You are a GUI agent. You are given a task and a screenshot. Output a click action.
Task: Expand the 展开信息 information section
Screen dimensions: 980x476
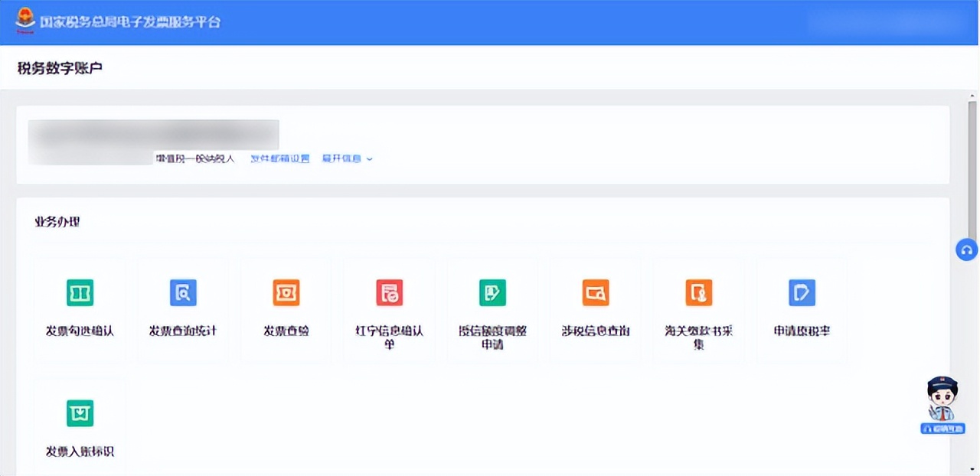click(343, 158)
